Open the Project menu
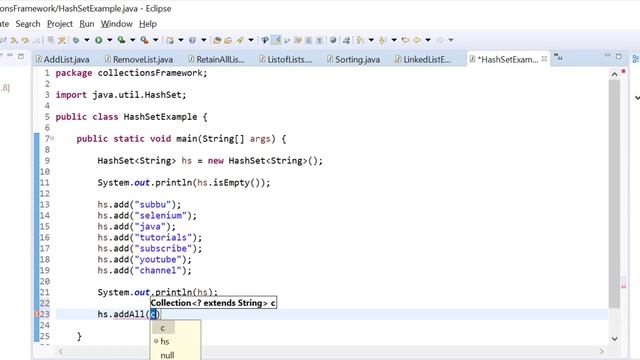Image resolution: width=640 pixels, height=360 pixels. [60, 24]
